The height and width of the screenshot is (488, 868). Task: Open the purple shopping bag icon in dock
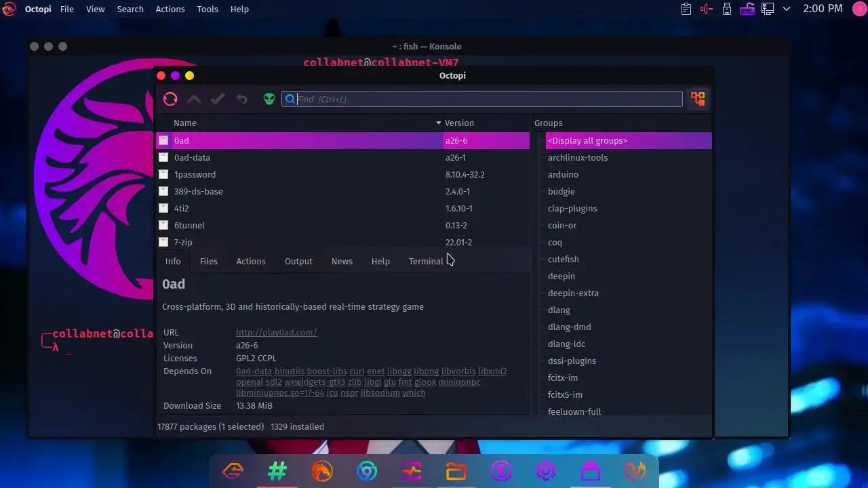tap(591, 470)
